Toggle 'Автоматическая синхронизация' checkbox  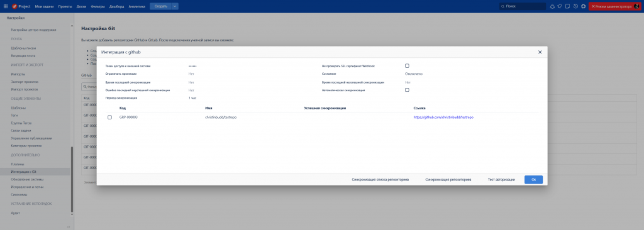(407, 90)
